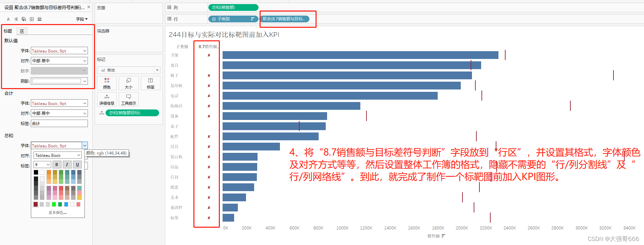The width and height of the screenshot is (644, 245).
Task: Select the 总和(销售额目标) pill on marks card
Action: coord(132,113)
